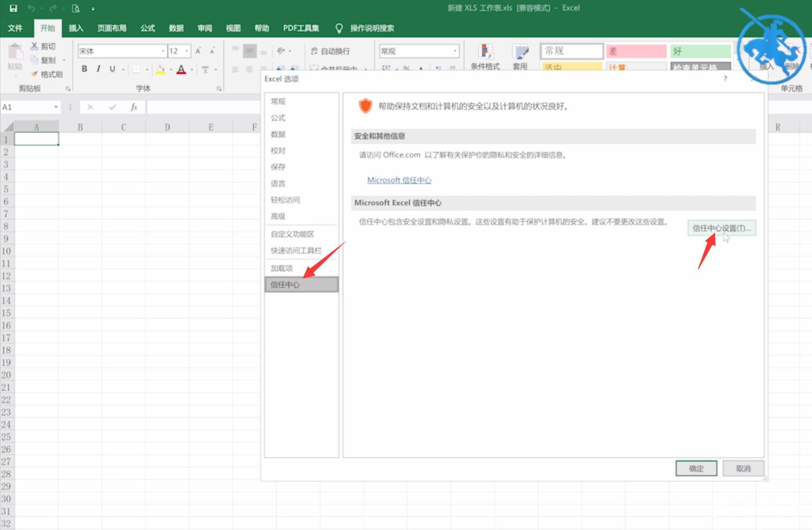Image resolution: width=812 pixels, height=530 pixels.
Task: Click the 信任中心设置(T)... button
Action: (721, 228)
